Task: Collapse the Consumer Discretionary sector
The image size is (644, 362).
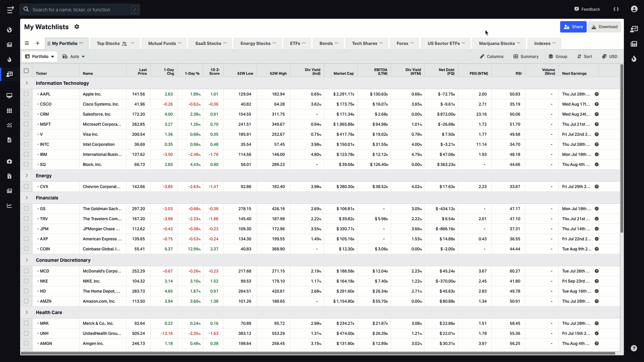Action: click(x=26, y=260)
